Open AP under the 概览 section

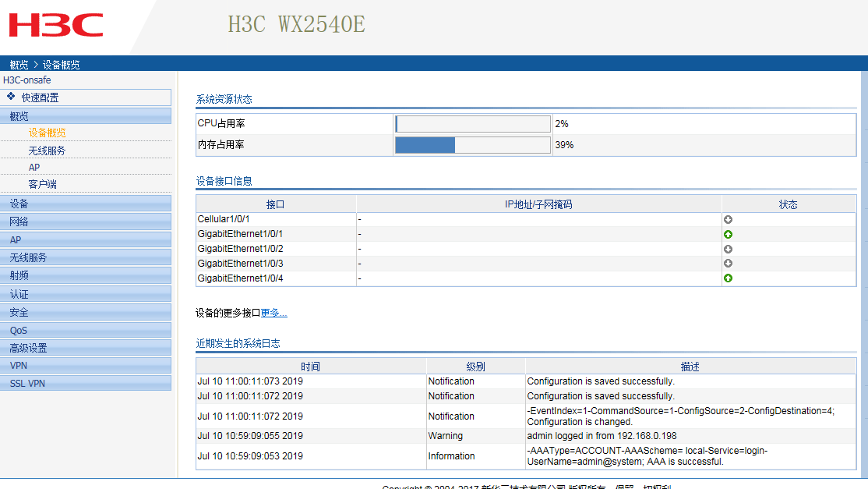[x=34, y=167]
